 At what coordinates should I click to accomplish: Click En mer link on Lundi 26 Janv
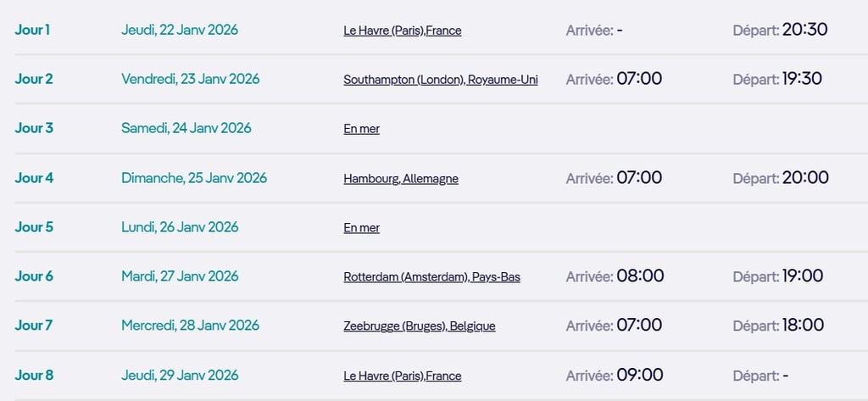(x=361, y=227)
